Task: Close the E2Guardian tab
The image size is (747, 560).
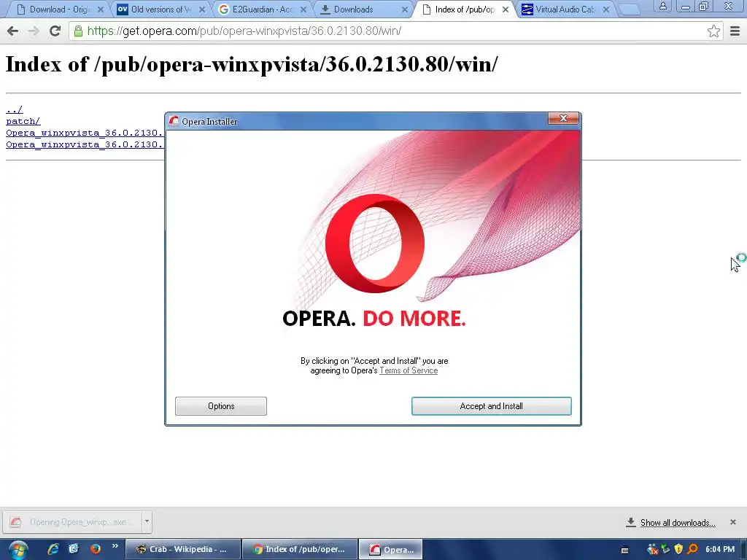Action: coord(303,9)
